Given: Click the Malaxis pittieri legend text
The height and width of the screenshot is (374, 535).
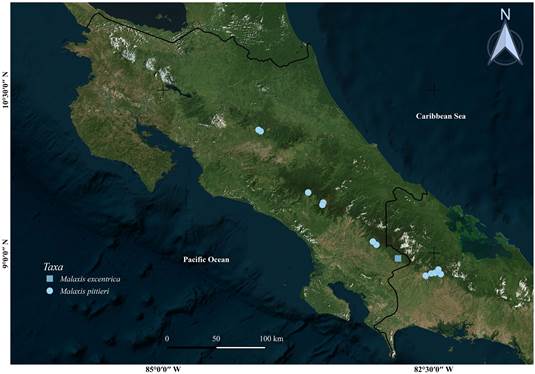Looking at the screenshot, I should [x=85, y=291].
